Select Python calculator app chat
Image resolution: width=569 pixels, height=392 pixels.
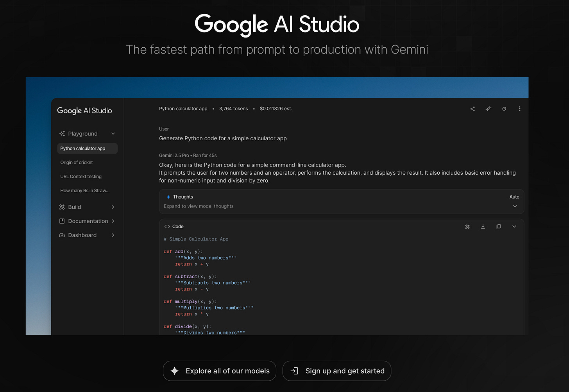coord(87,149)
